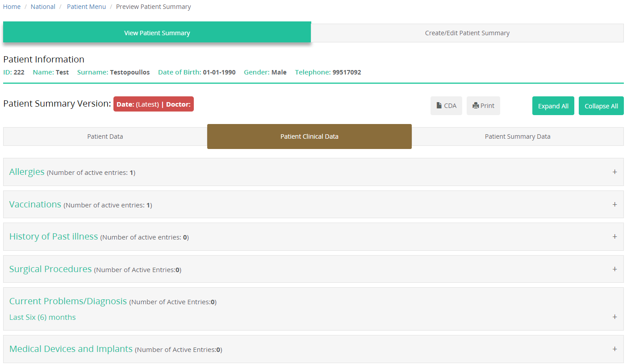This screenshot has width=627, height=364.
Task: Open the View Patient Summary tab
Action: point(157,33)
